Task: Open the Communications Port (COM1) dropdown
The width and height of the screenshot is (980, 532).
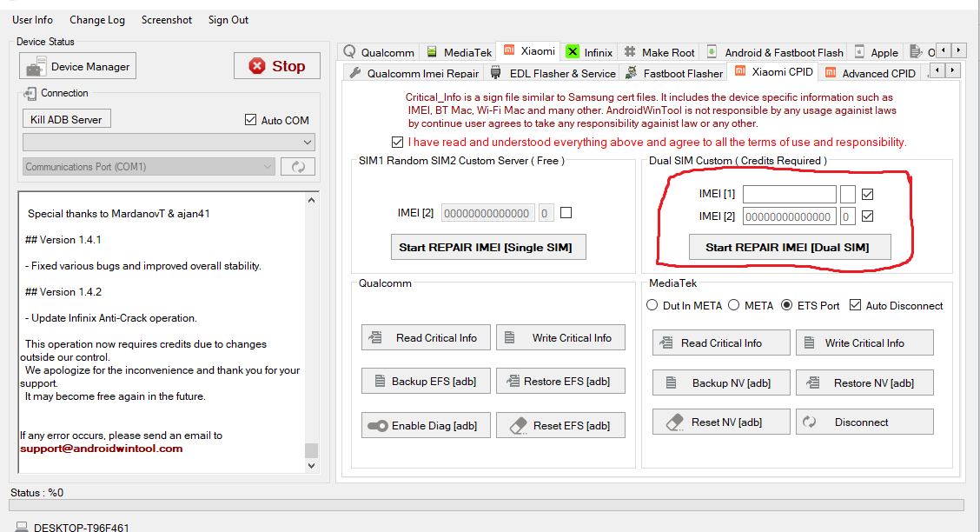Action: (149, 167)
